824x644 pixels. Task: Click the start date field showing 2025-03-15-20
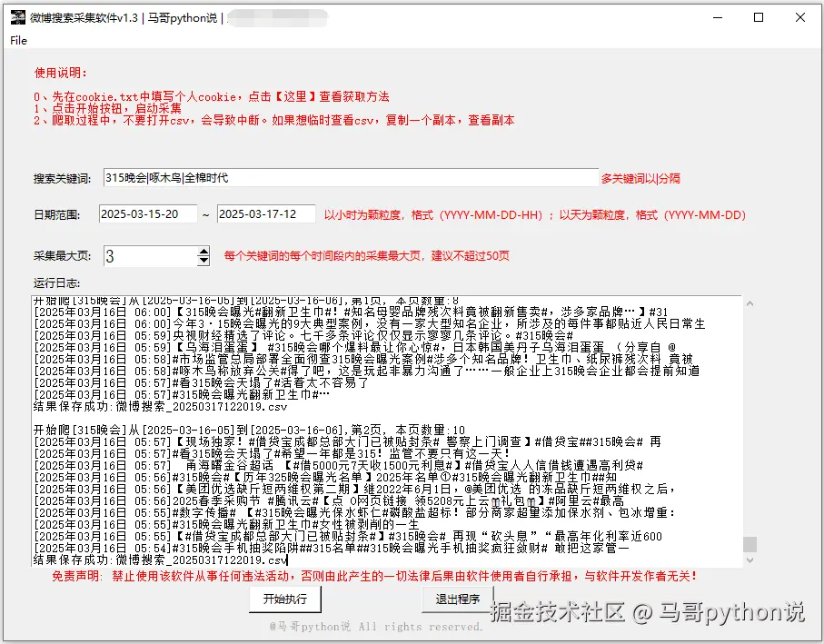point(149,213)
